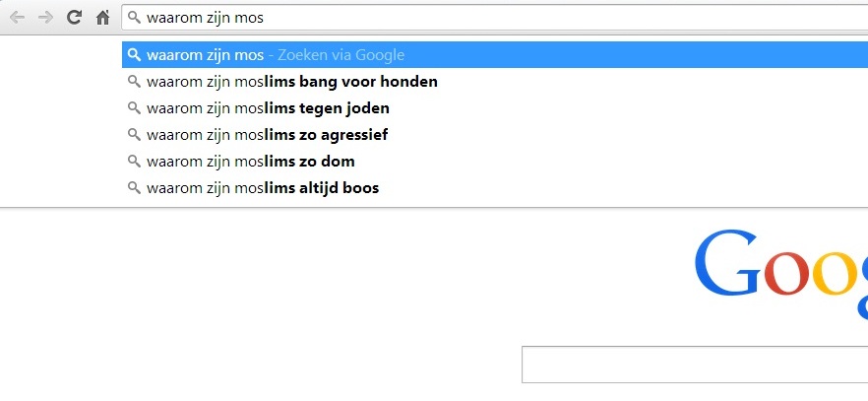Click the search icon beside 'tegen joden'
This screenshot has width=868, height=401.
pos(134,108)
